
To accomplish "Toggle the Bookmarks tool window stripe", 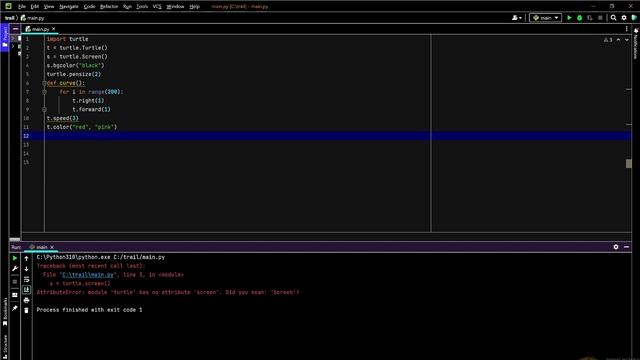I will click(x=5, y=312).
